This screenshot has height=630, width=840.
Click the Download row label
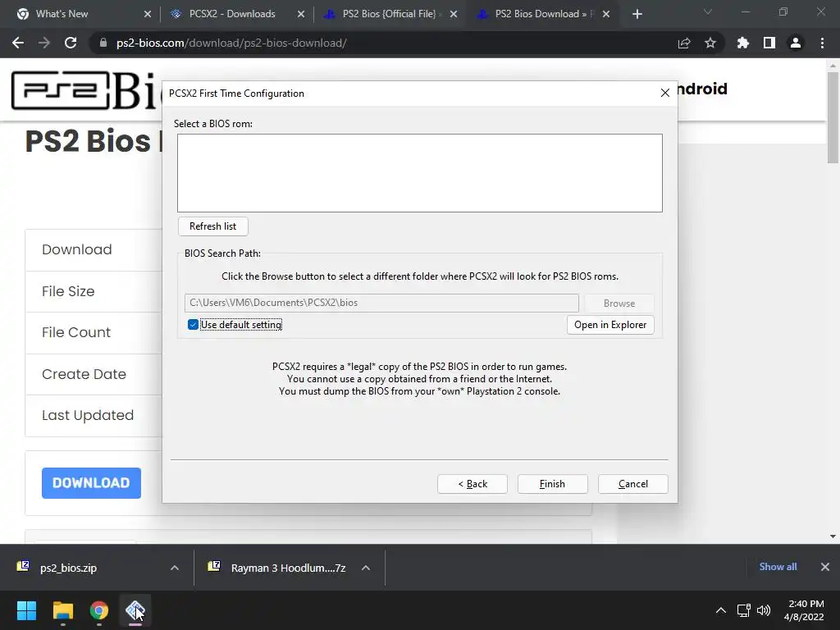(76, 249)
